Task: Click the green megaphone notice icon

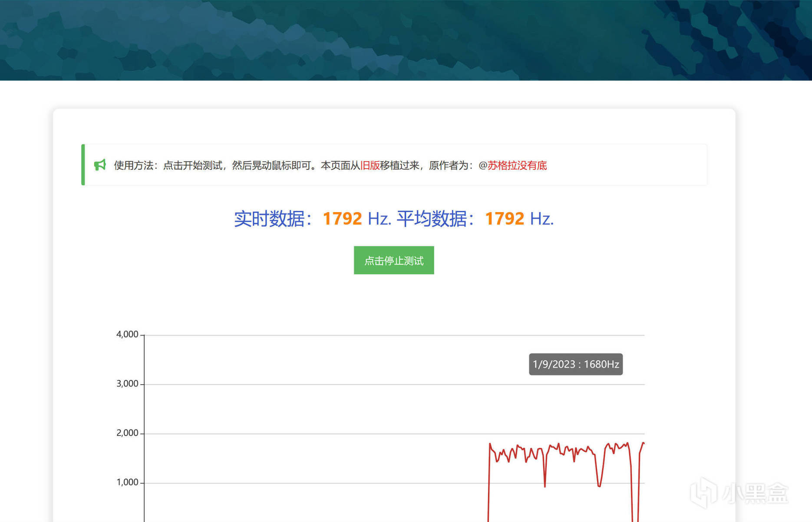Action: coord(100,165)
